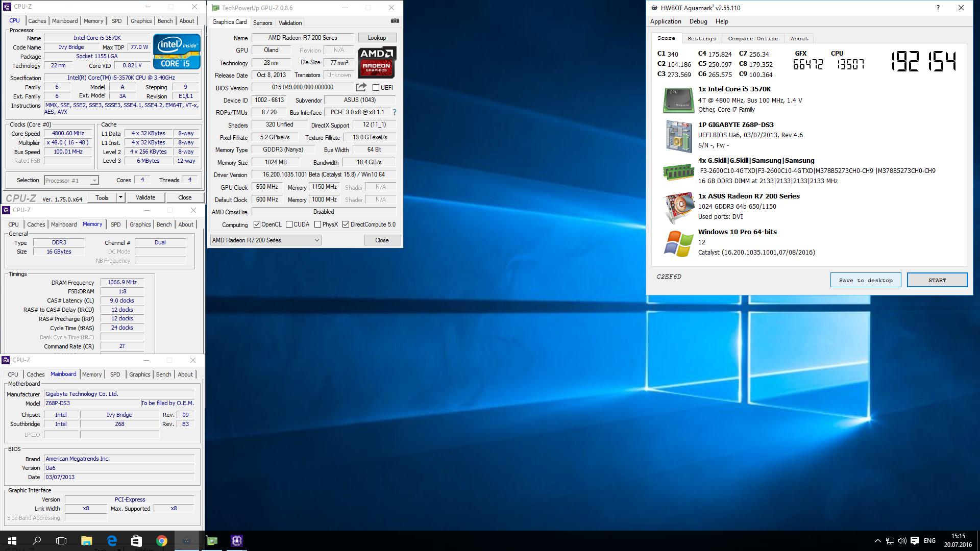Screen dimensions: 980x551
Task: Open the volume control in system tray
Action: click(x=902, y=541)
